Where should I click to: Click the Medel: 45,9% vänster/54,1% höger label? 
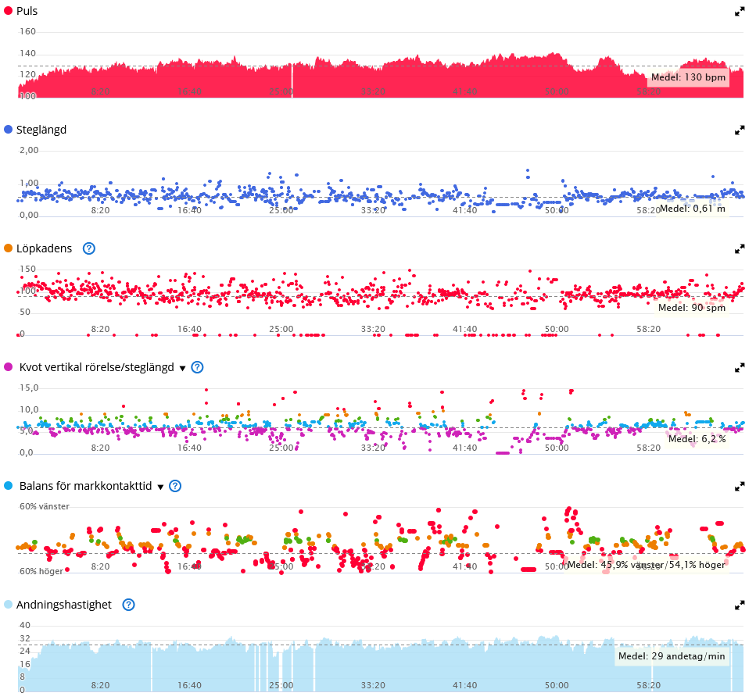(x=646, y=565)
